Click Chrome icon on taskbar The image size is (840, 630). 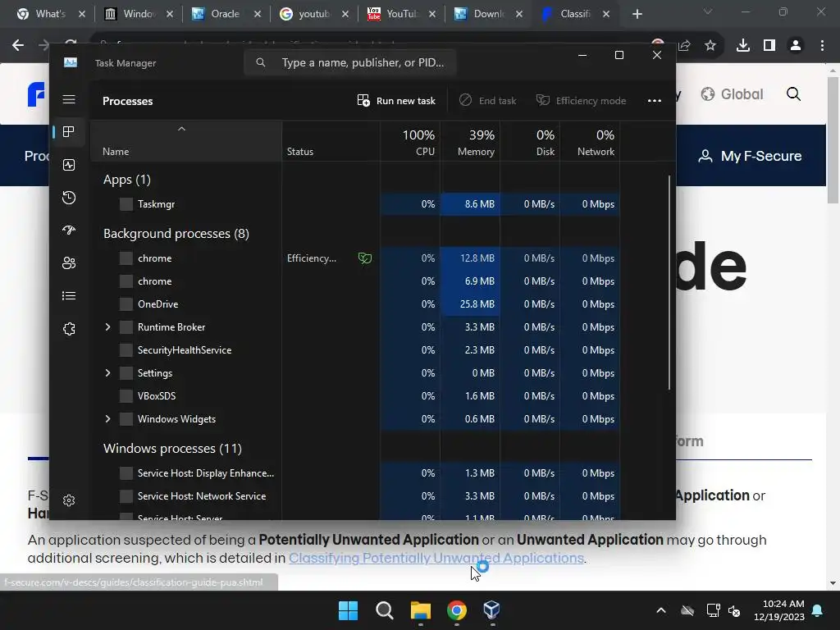(x=457, y=610)
